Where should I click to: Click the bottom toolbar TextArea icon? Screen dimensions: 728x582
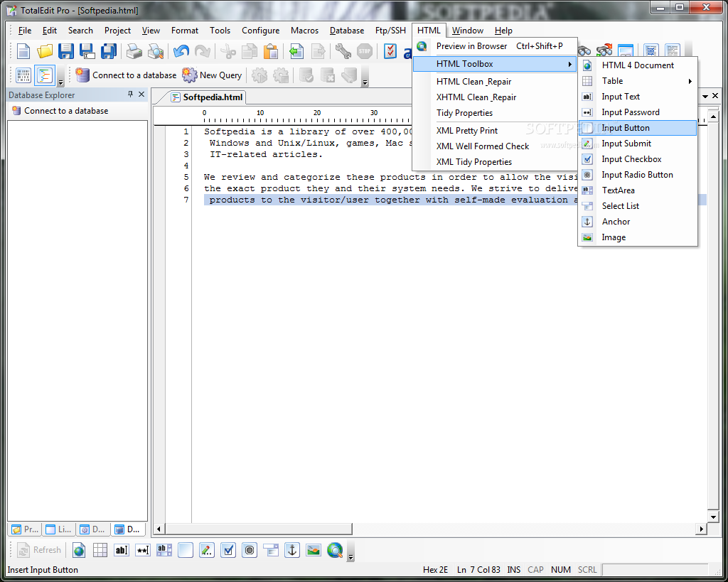click(164, 551)
